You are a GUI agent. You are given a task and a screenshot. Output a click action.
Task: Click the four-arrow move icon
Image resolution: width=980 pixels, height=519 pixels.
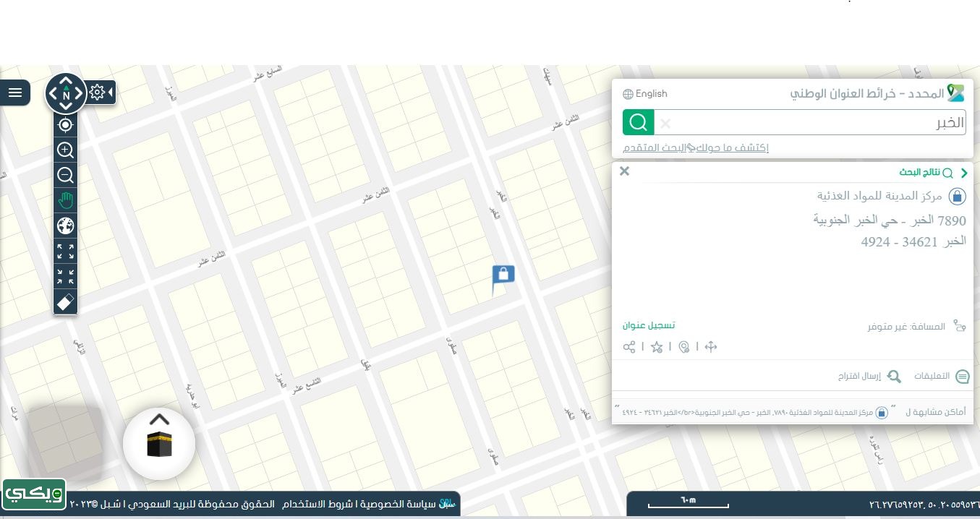tap(711, 347)
